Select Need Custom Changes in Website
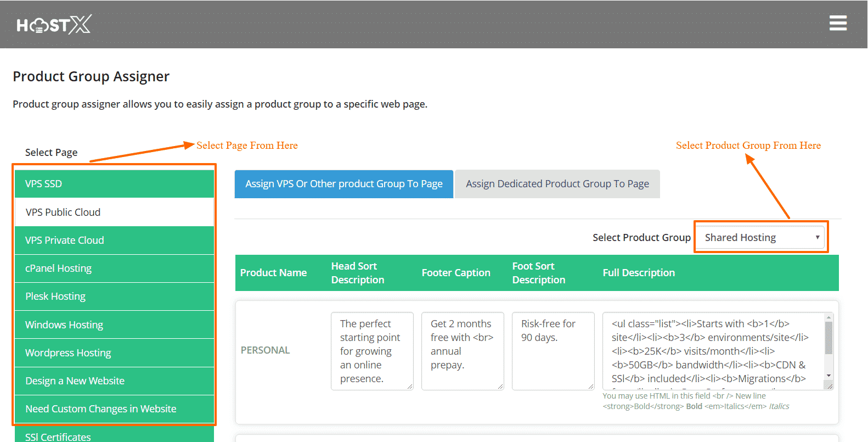The height and width of the screenshot is (442, 868). click(114, 409)
